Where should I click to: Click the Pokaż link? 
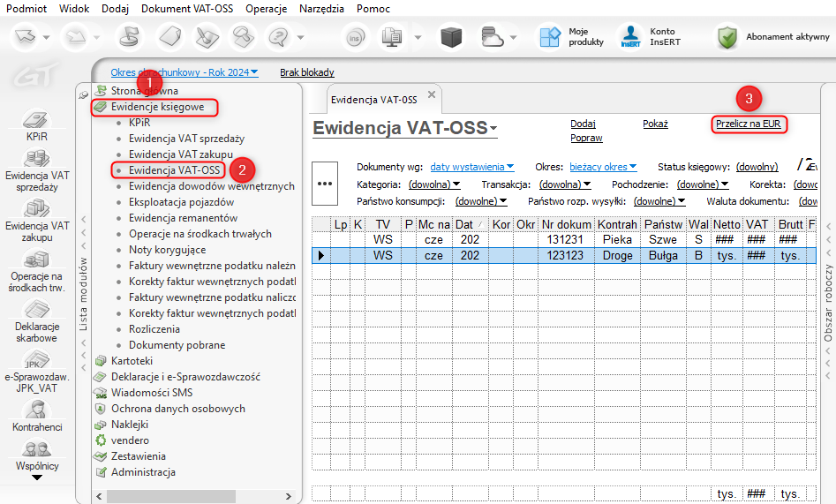click(x=655, y=124)
